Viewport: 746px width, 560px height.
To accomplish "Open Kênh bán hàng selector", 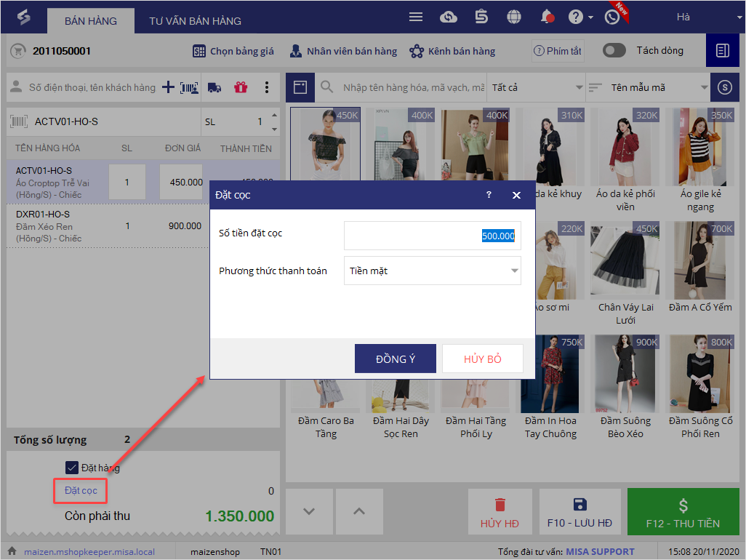I will point(452,51).
